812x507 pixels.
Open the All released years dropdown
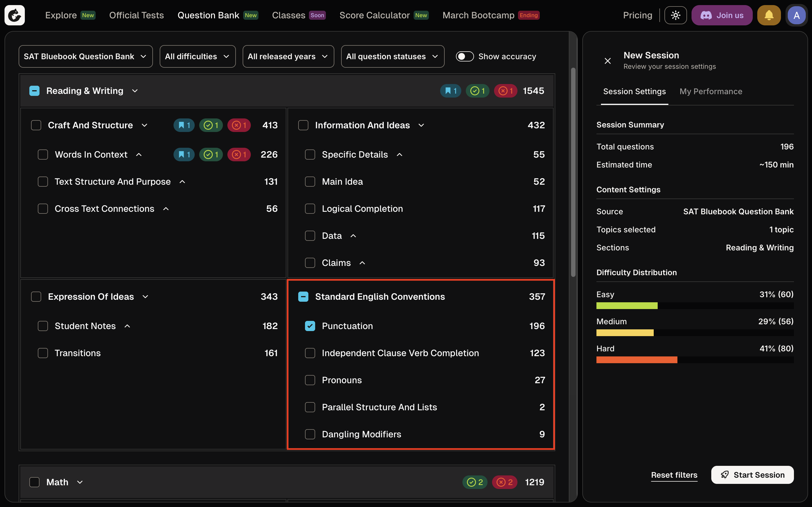click(x=288, y=56)
